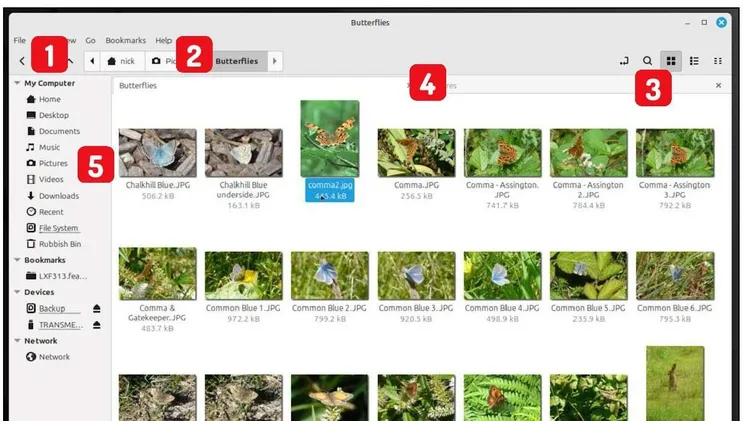Select the Common Blue 6.JPG thumbnail

tap(675, 276)
